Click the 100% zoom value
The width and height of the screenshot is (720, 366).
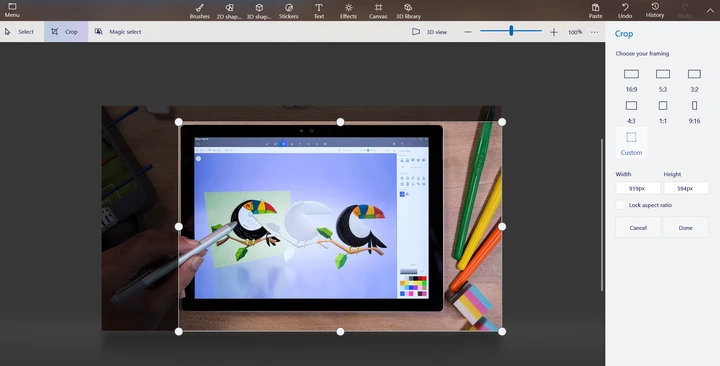(x=575, y=32)
